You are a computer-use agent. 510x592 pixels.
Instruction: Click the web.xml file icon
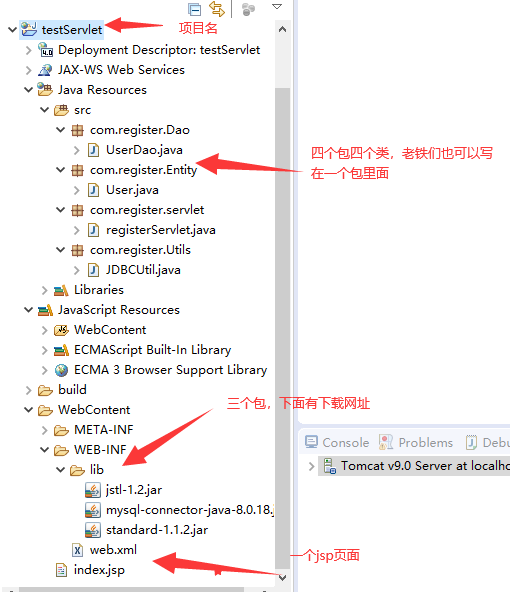tap(77, 550)
